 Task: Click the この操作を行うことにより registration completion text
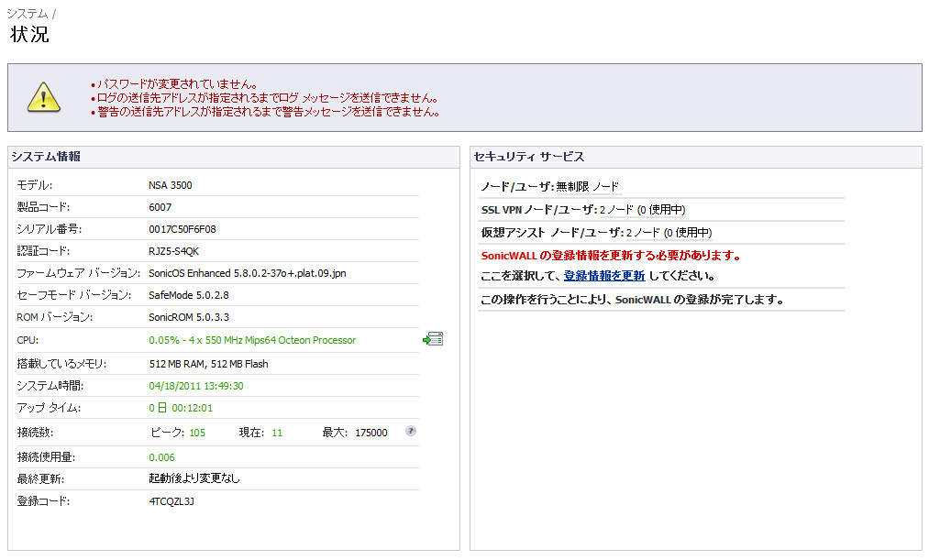pos(632,300)
